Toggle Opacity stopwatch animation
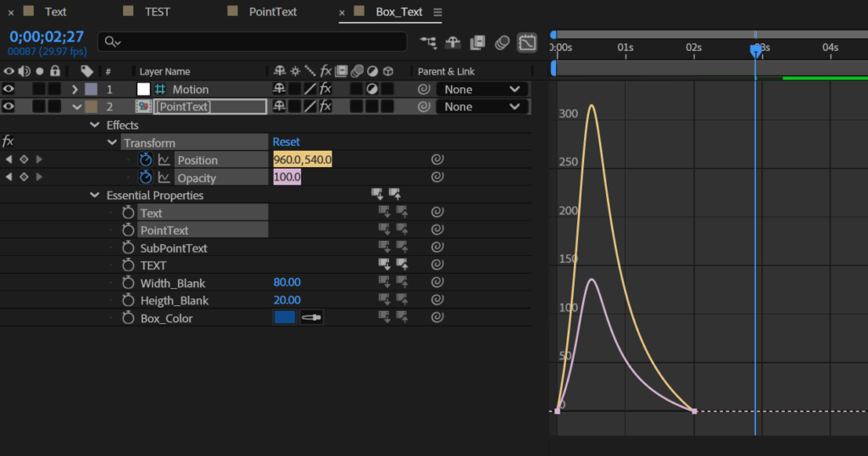 point(146,178)
